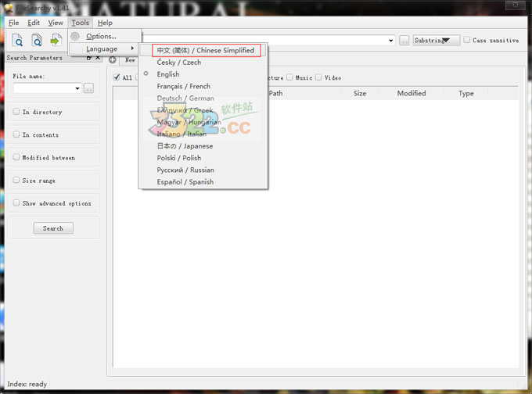Close the FileSearchy window

pos(515,5)
